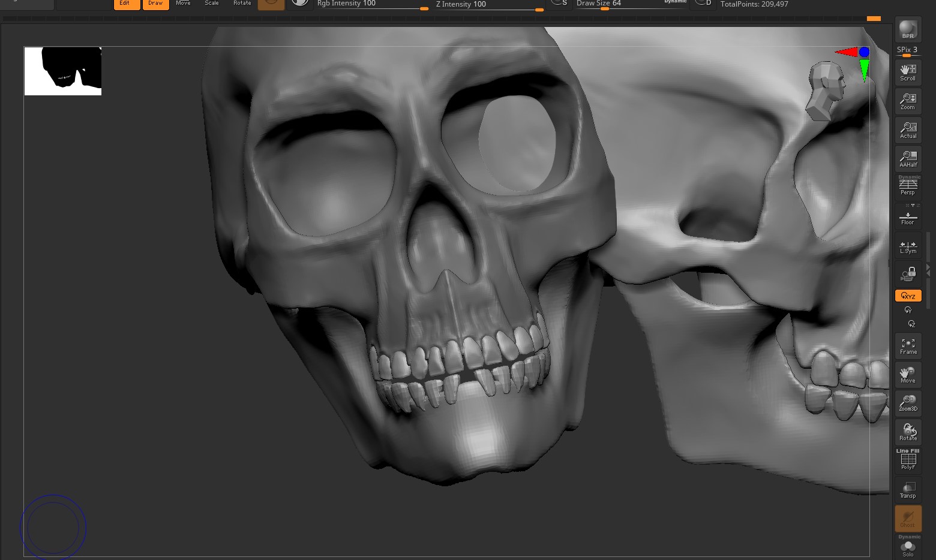Click the Rotate view icon in right shelf
The height and width of the screenshot is (560, 936).
click(908, 432)
